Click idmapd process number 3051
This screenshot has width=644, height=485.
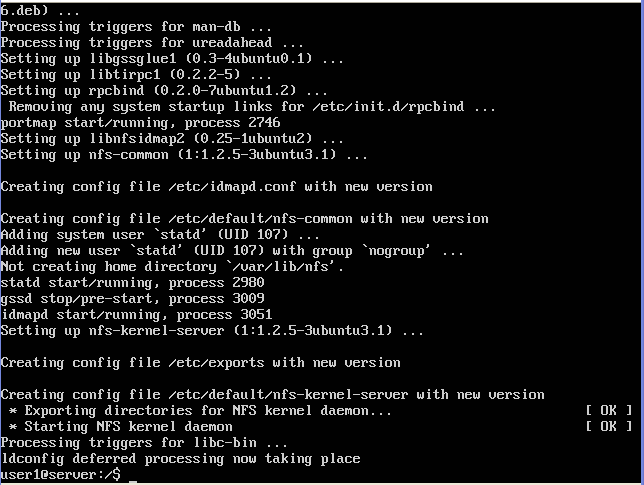point(256,315)
